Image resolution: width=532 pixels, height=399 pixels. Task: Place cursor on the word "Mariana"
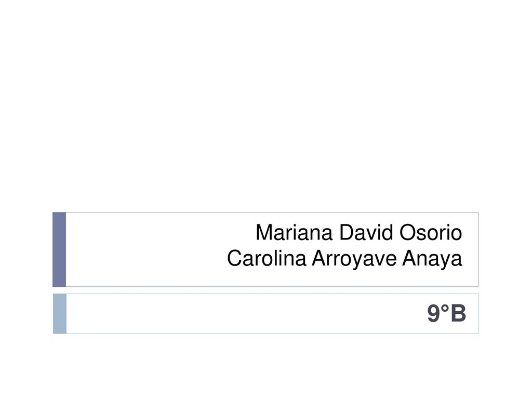(x=294, y=233)
